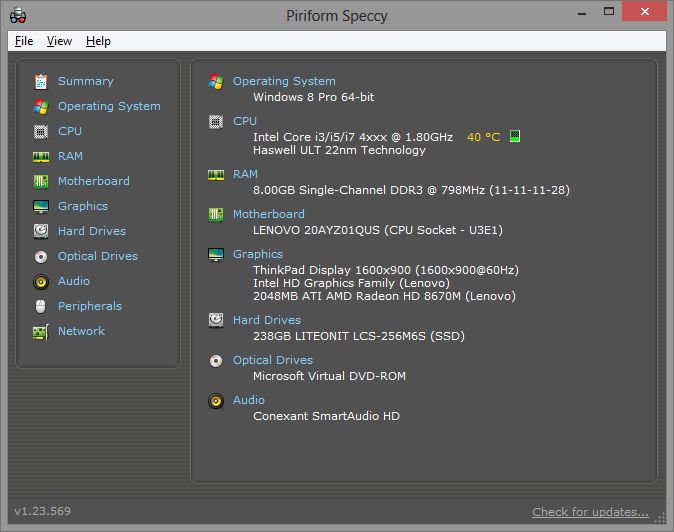Screen dimensions: 674x532
Task: Click the Speccy app icon in title bar
Action: pos(18,16)
